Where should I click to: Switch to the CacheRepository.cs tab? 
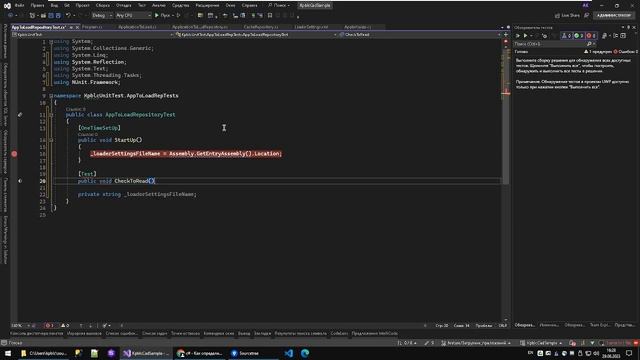tap(261, 27)
